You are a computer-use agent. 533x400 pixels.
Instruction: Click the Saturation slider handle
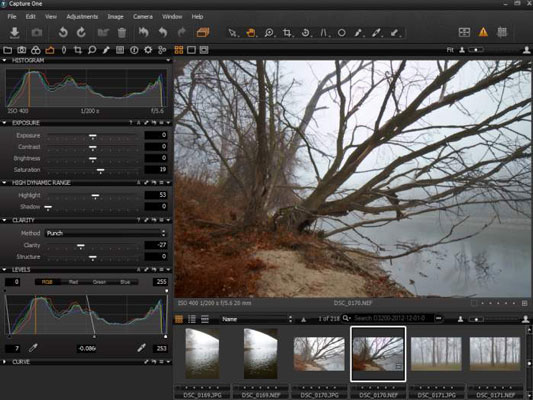100,171
